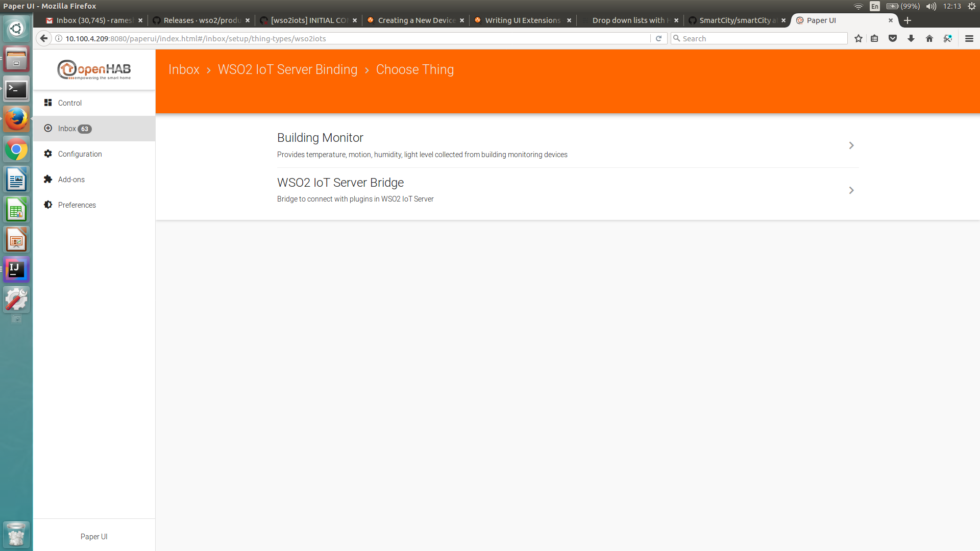This screenshot has height=551, width=980.
Task: Click the back navigation arrow in Firefox
Action: 44,38
